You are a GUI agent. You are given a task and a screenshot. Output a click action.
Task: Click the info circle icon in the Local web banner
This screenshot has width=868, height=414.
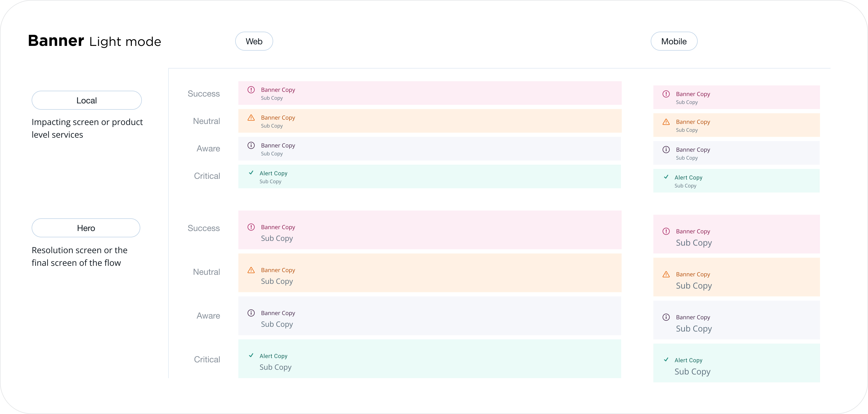click(251, 146)
